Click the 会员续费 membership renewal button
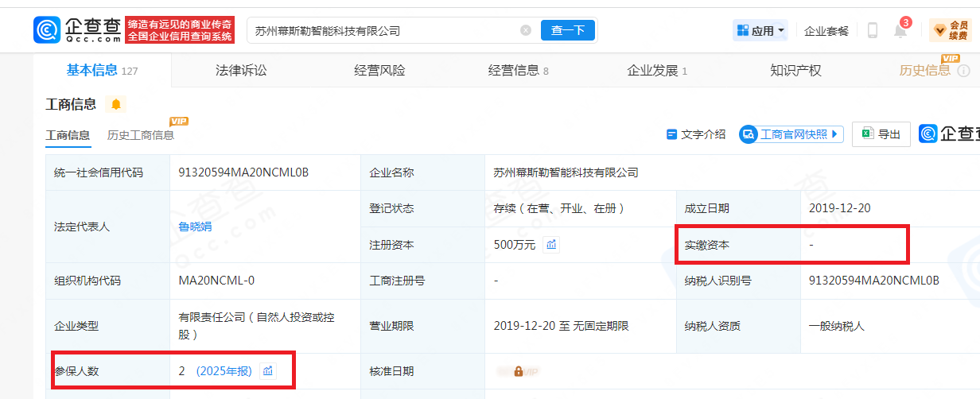Viewport: 980px width, 399px height. (x=950, y=30)
